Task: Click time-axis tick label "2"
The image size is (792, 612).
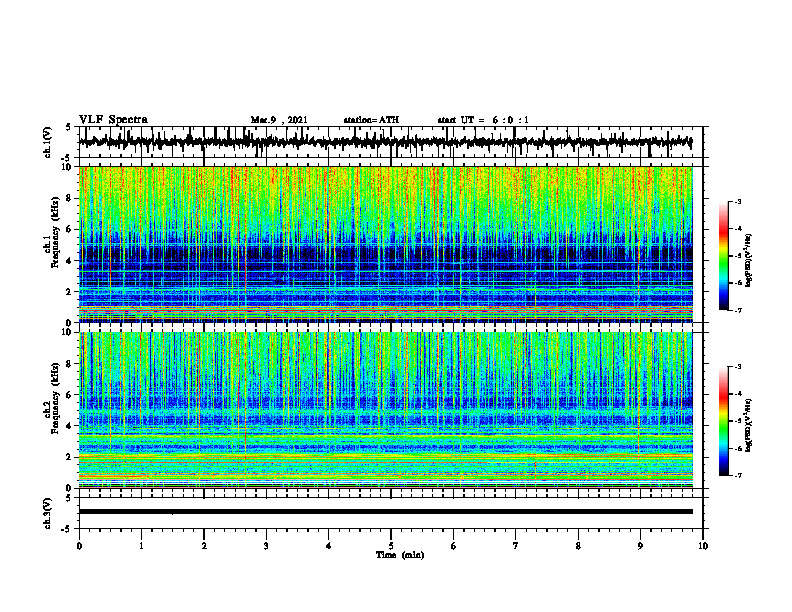Action: tap(204, 546)
